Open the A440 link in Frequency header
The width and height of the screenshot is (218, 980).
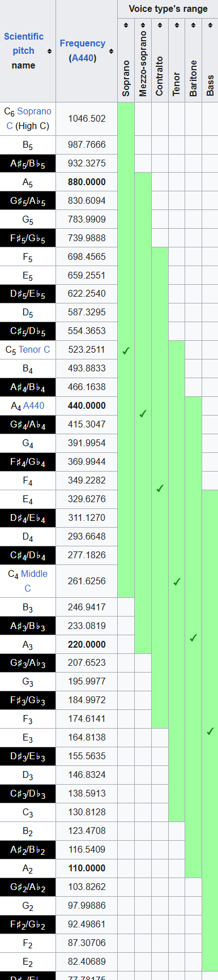[83, 58]
